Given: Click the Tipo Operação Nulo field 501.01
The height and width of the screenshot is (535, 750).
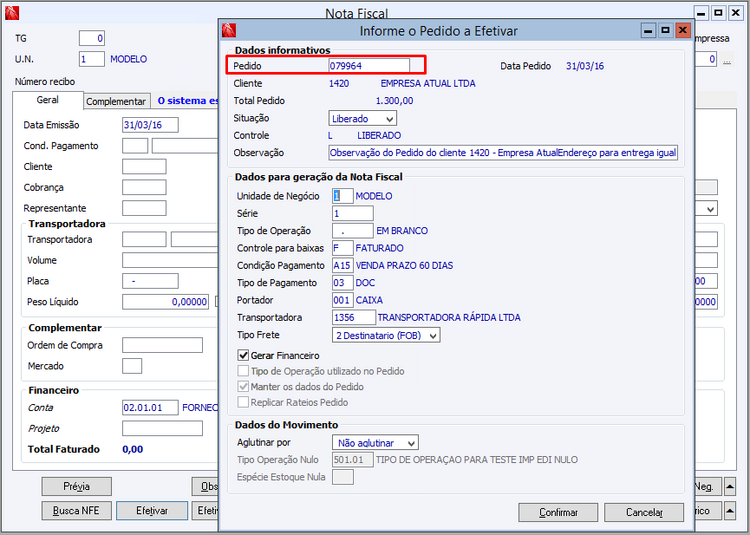Looking at the screenshot, I should coord(353,460).
